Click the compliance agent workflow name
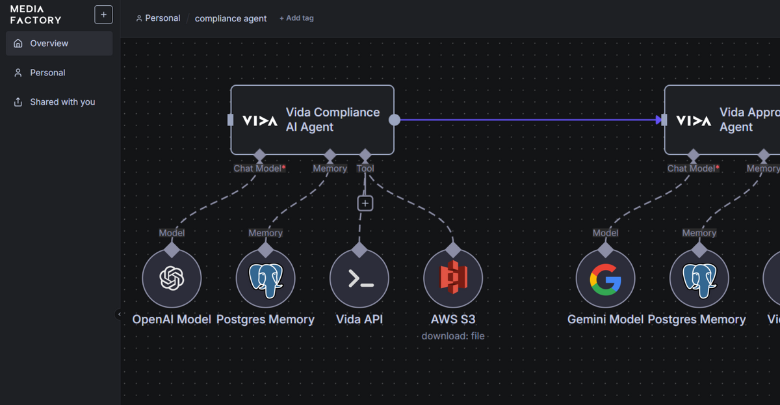The image size is (780, 405). point(231,18)
